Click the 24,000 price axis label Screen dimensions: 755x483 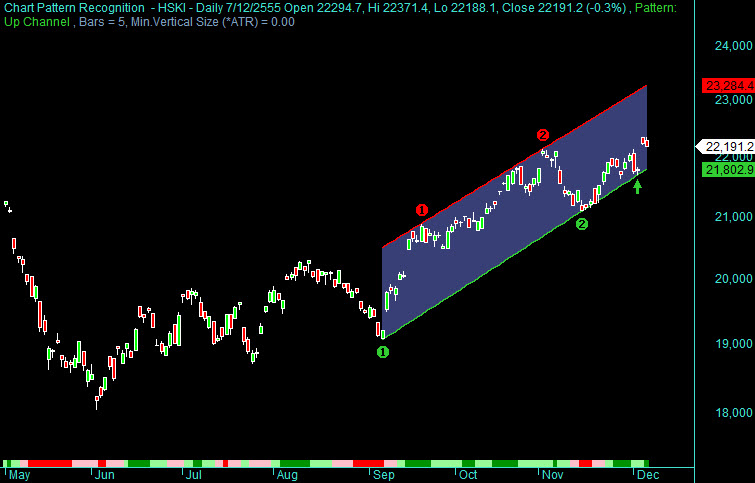733,46
